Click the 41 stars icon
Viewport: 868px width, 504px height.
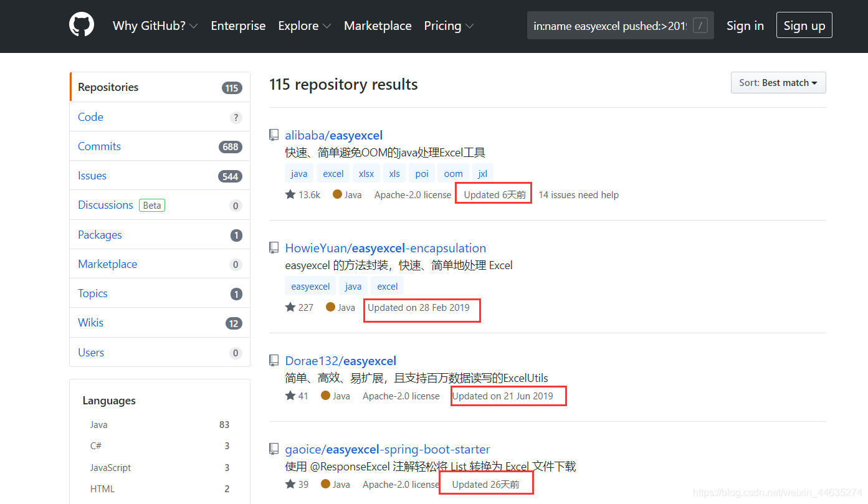(290, 396)
